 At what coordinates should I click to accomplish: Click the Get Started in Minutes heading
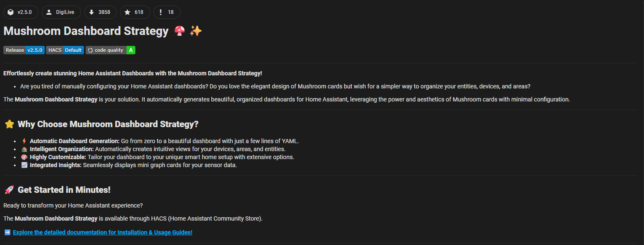(x=64, y=190)
